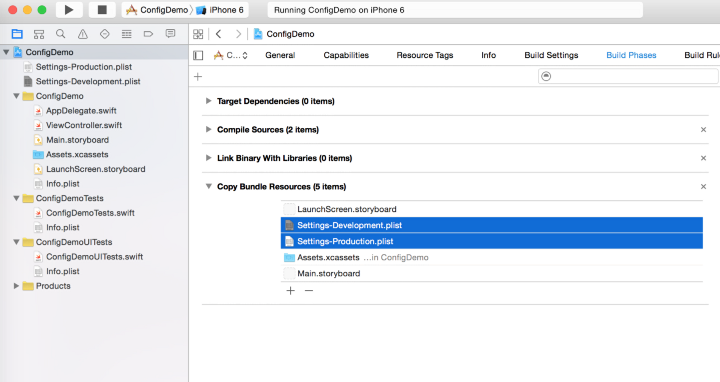720x382 pixels.
Task: Open the Issue navigator warning icon
Action: (83, 34)
